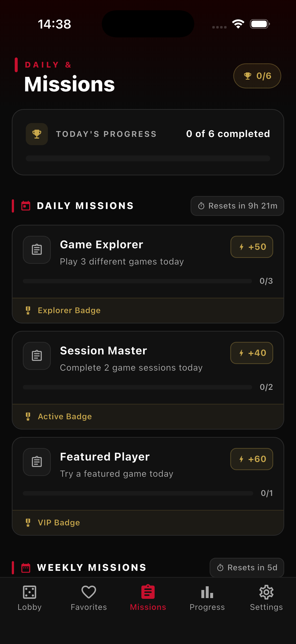The image size is (296, 644).
Task: Tap the Resets in 9h 21m timer
Action: click(237, 206)
